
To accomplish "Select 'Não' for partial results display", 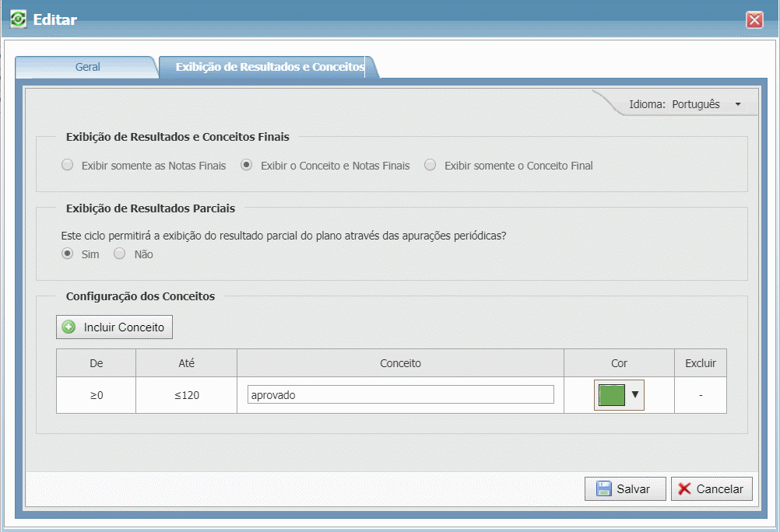I will click(120, 254).
